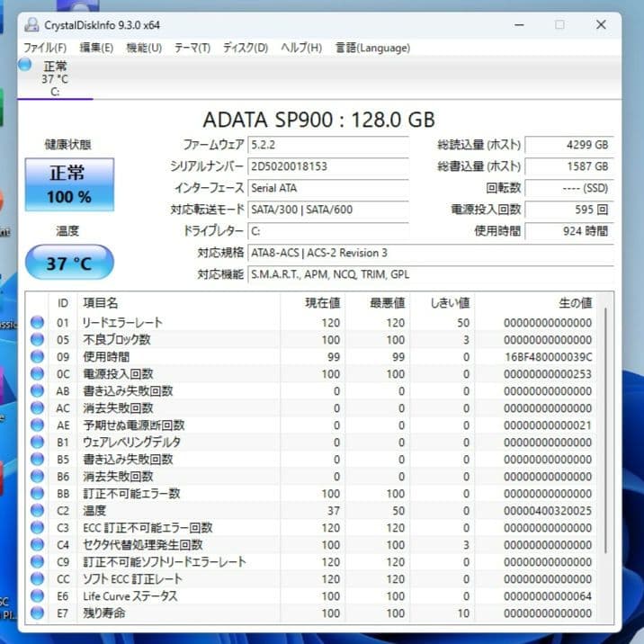This screenshot has width=644, height=644.
Task: Open the 編集(E) menu
Action: (x=96, y=48)
